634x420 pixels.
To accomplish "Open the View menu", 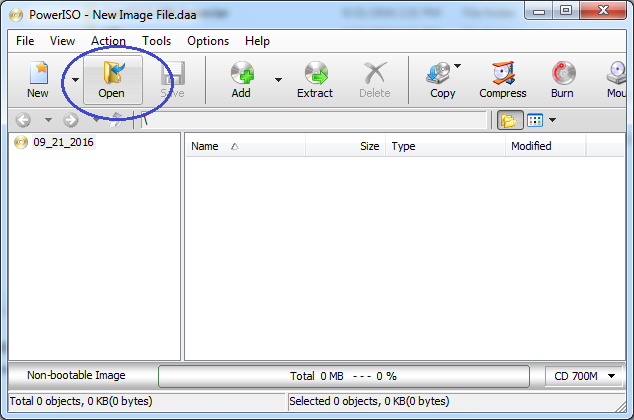I will pyautogui.click(x=62, y=41).
